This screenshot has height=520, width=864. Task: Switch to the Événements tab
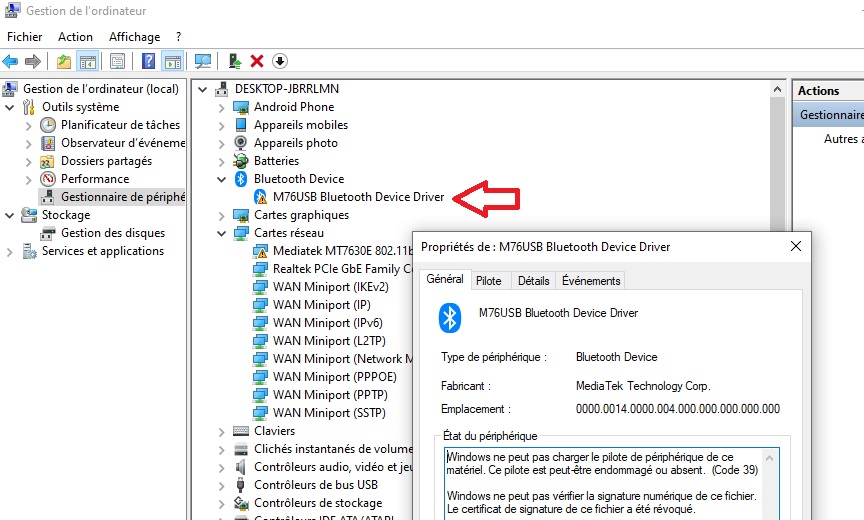click(x=591, y=281)
